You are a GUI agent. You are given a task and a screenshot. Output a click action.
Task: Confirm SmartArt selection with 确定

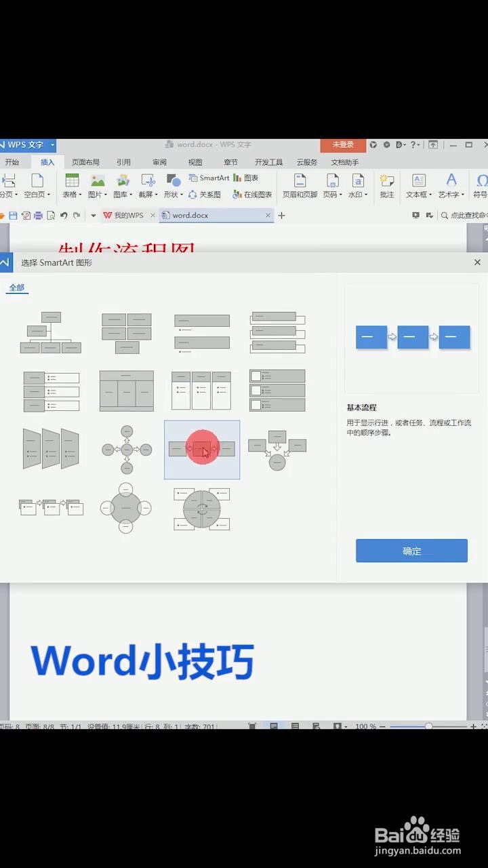(411, 551)
